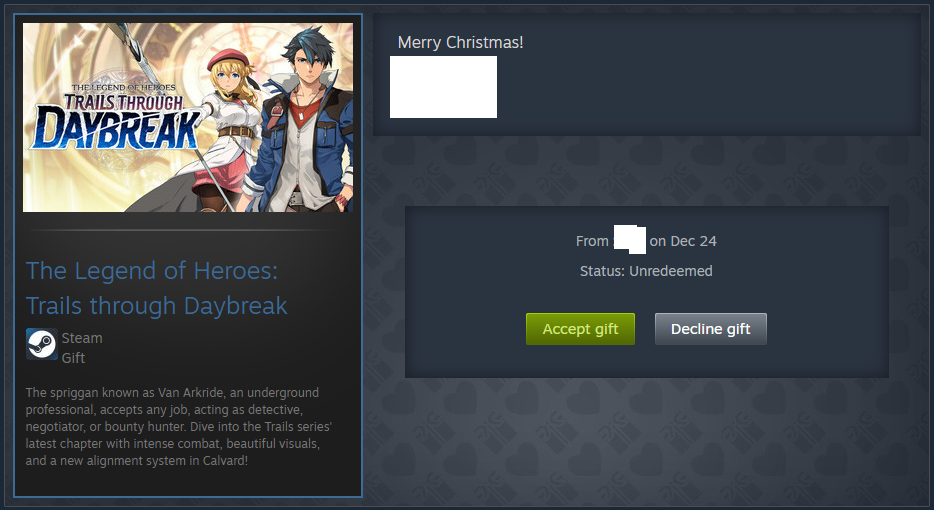Click the Merry Christmas! gift message
Viewport: 934px width, 510px height.
point(460,42)
